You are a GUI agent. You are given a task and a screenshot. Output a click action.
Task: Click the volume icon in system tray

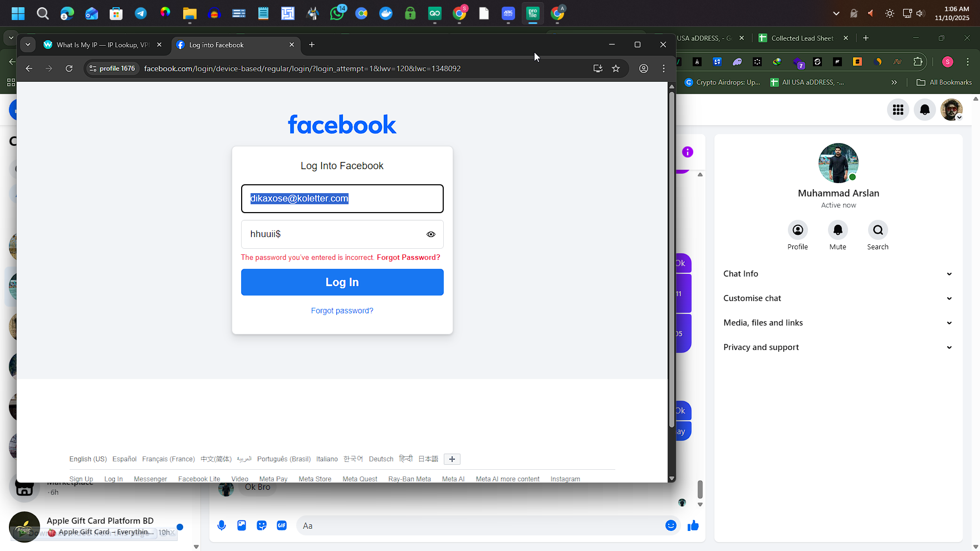920,13
